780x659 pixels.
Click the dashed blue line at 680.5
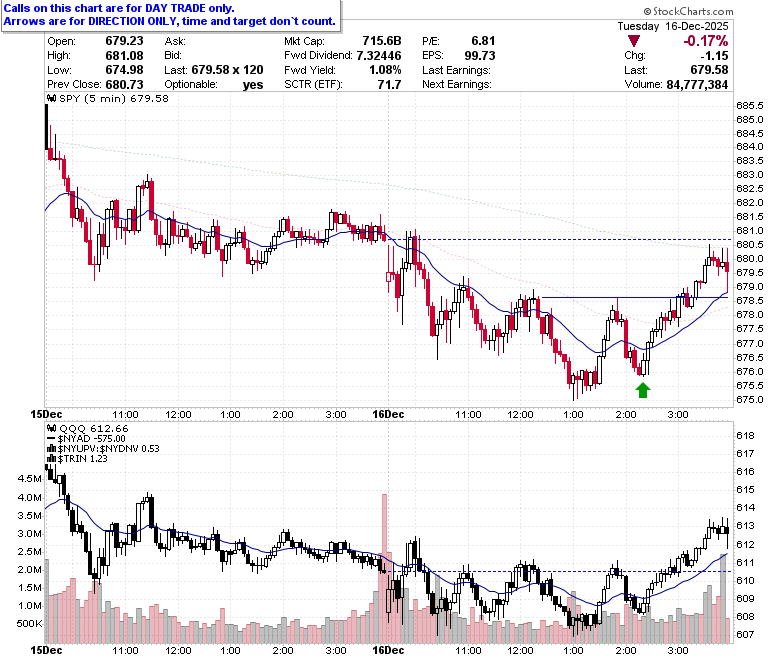[x=562, y=240]
